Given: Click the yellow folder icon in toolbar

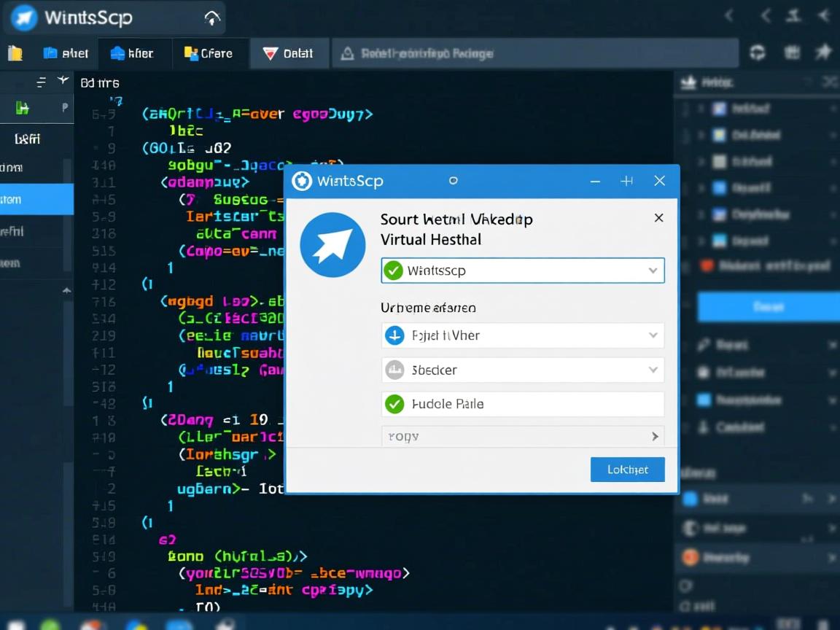Looking at the screenshot, I should (15, 53).
